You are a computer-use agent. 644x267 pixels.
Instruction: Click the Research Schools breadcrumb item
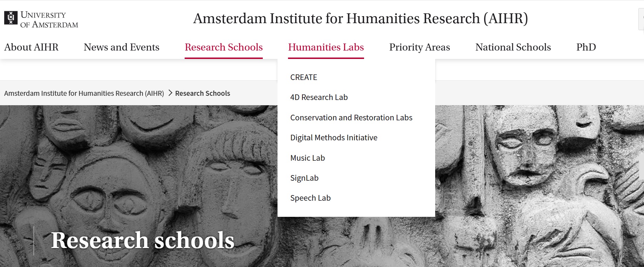pyautogui.click(x=203, y=93)
